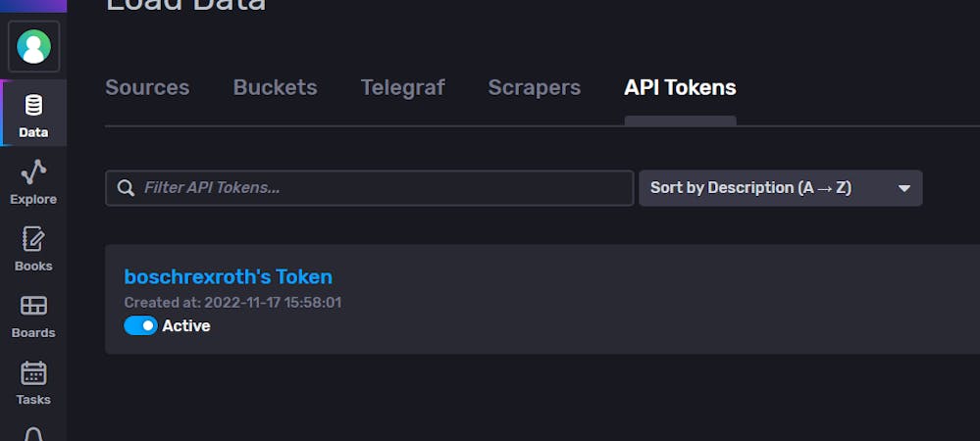Select the API Tokens tab

(680, 87)
